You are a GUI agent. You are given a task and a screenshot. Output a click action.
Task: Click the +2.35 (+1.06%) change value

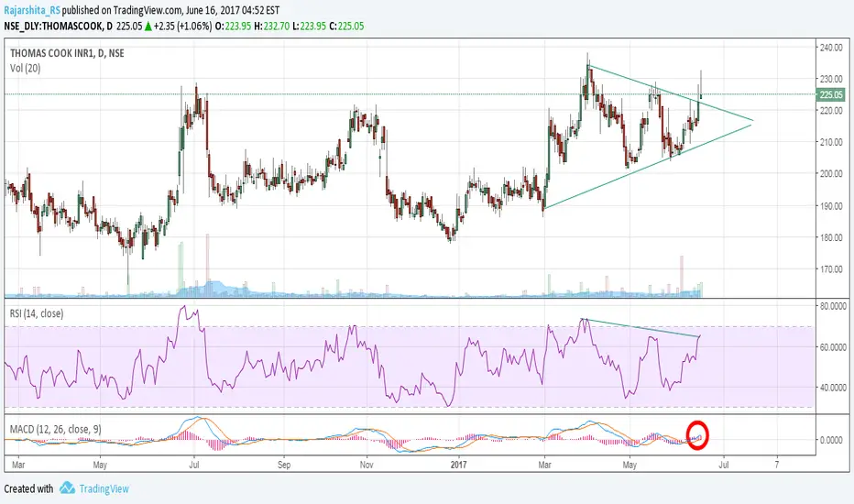(183, 27)
